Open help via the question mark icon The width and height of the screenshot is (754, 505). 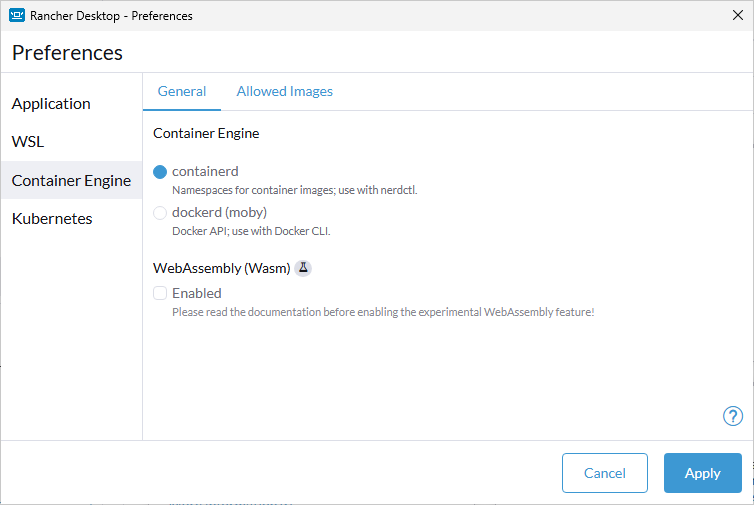(x=732, y=416)
